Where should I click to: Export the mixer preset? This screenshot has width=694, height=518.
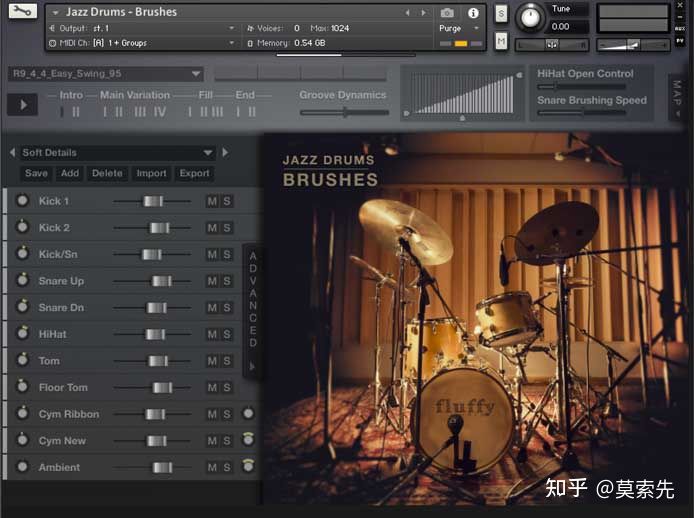click(x=194, y=173)
